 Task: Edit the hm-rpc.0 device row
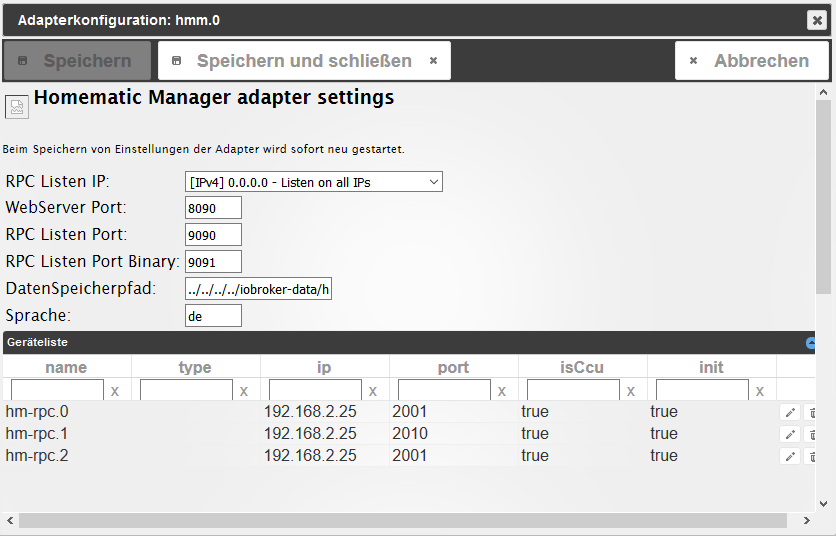790,412
